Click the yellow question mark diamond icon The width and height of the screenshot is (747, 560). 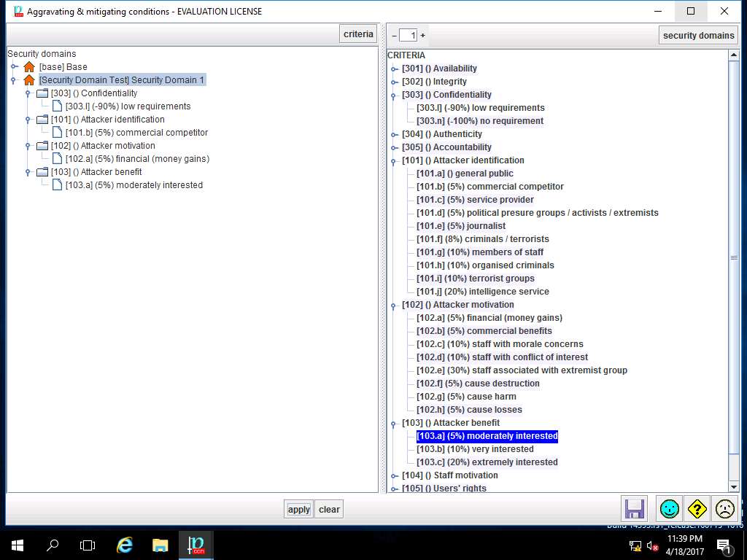tap(697, 509)
